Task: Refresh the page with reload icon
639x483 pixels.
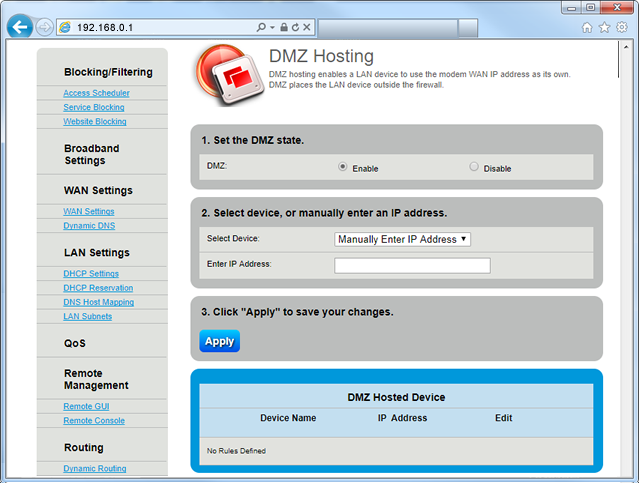Action: 297,27
